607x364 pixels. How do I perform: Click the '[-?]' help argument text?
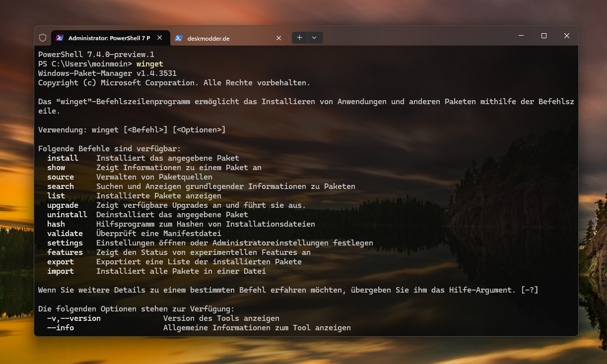[530, 290]
